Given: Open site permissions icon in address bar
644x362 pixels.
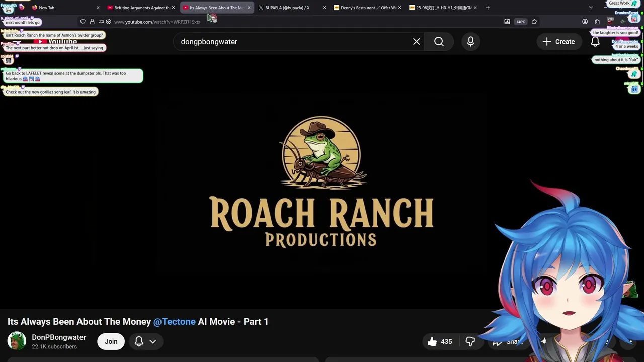Looking at the screenshot, I should coord(101,22).
